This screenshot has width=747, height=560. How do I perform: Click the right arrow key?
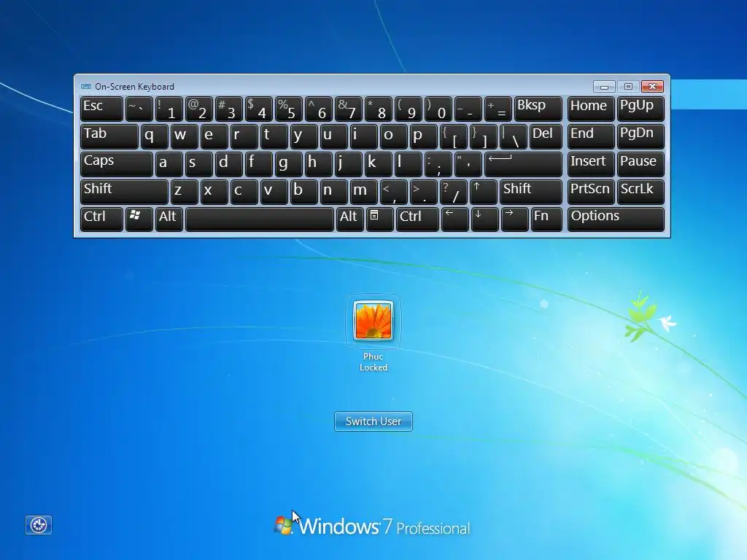point(514,219)
